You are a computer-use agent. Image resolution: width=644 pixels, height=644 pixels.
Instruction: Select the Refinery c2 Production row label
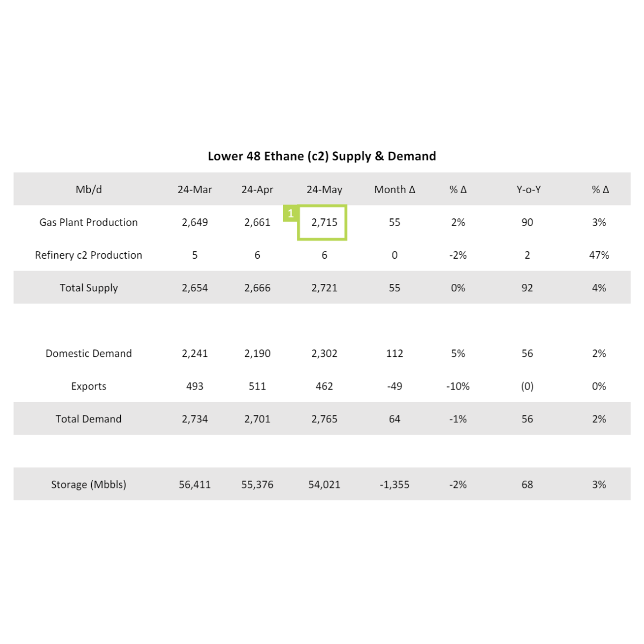(x=89, y=255)
